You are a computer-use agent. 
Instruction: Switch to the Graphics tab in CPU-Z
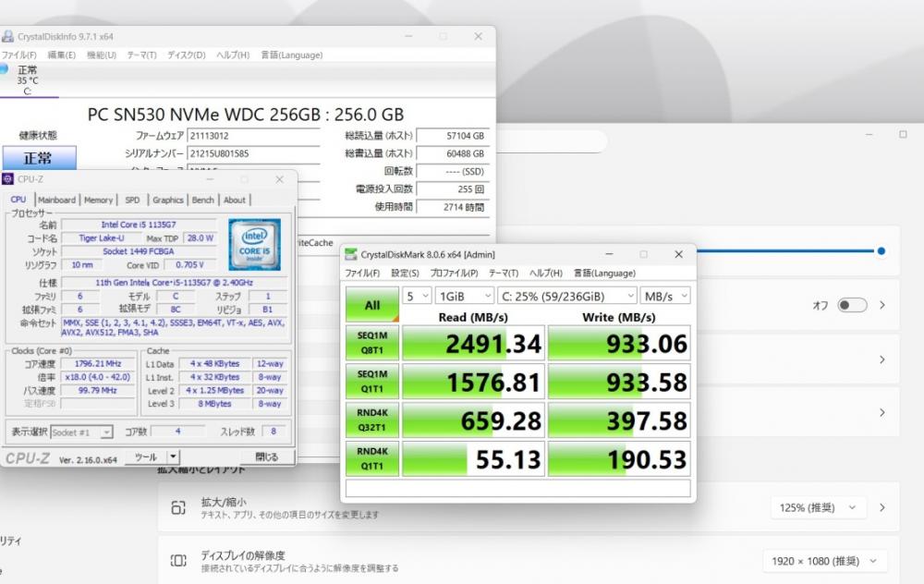point(168,200)
